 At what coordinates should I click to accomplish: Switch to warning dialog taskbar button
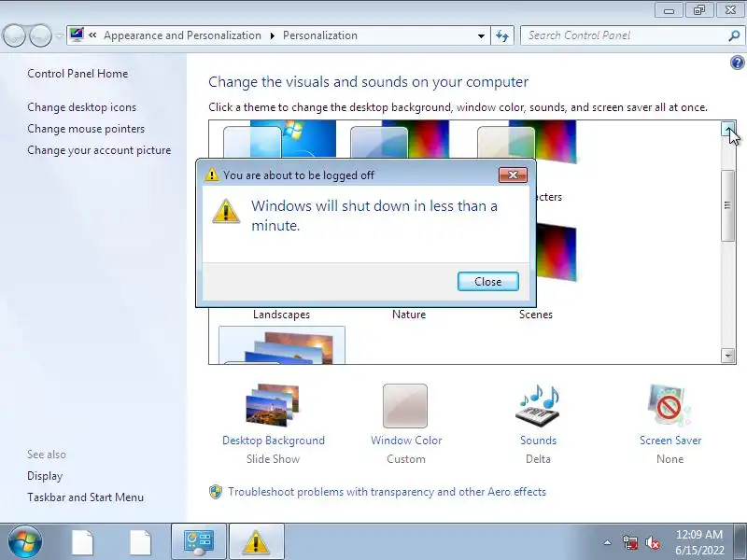click(x=256, y=542)
